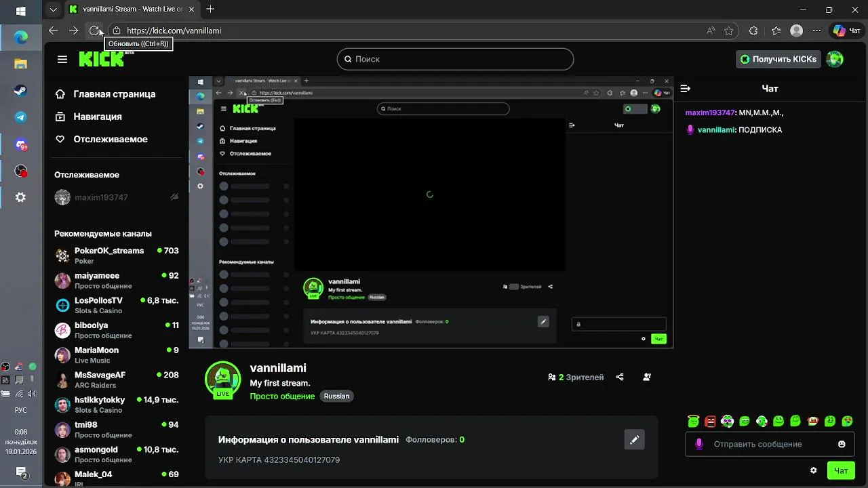Click the purple microphone icon in chat input
This screenshot has height=488, width=868.
699,444
